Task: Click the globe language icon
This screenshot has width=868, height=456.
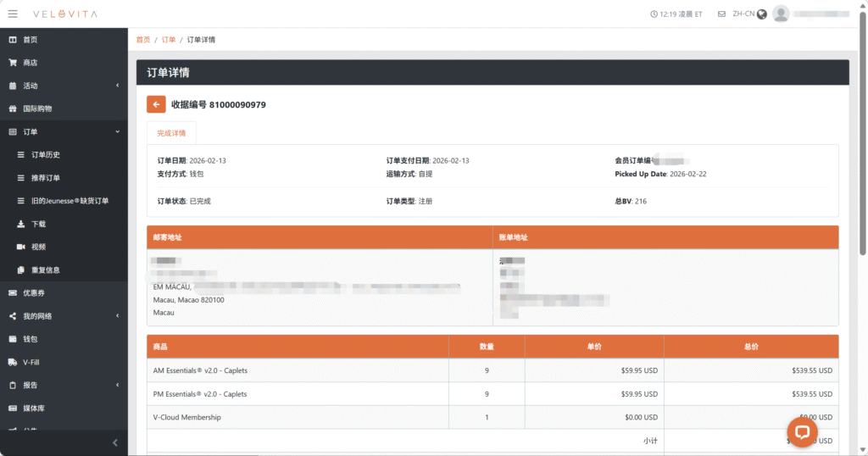Action: (762, 14)
